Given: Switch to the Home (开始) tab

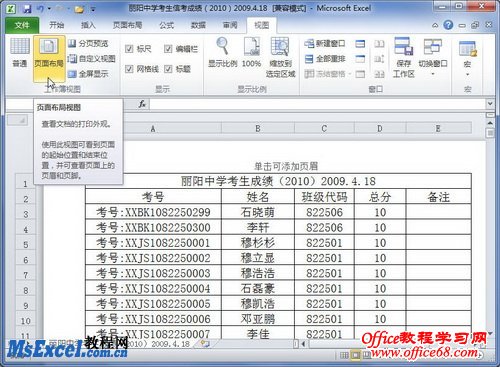Looking at the screenshot, I should click(56, 25).
